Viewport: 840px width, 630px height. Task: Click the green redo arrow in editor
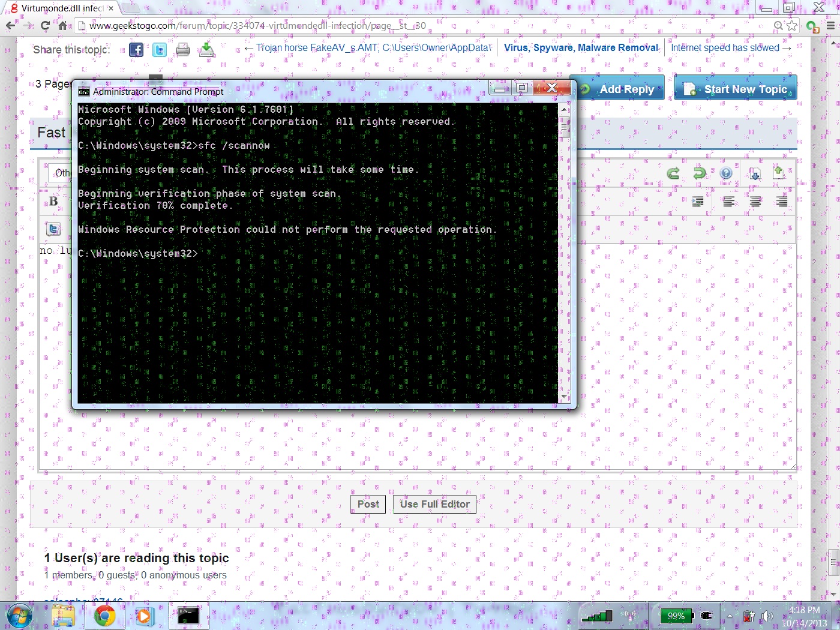click(673, 173)
